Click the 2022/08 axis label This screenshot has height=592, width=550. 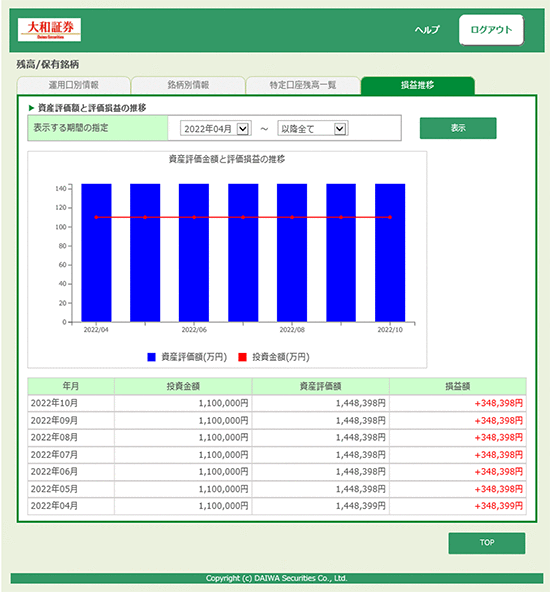coord(292,330)
